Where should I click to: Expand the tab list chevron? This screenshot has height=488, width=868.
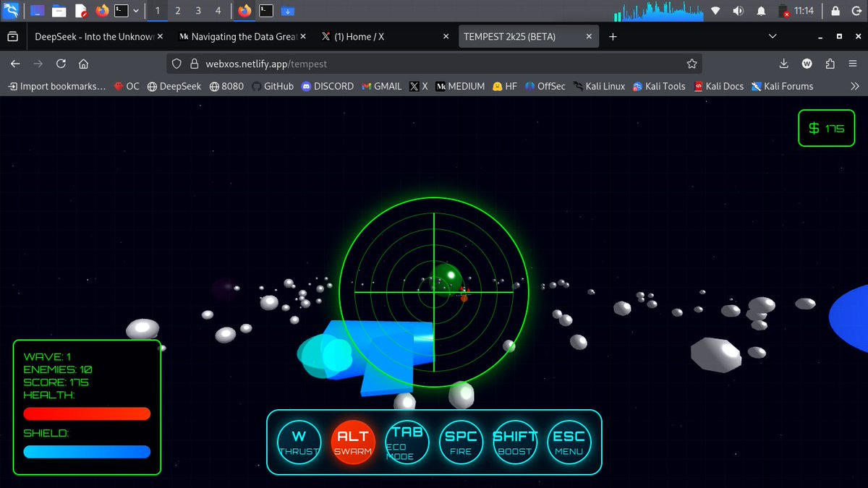[773, 36]
